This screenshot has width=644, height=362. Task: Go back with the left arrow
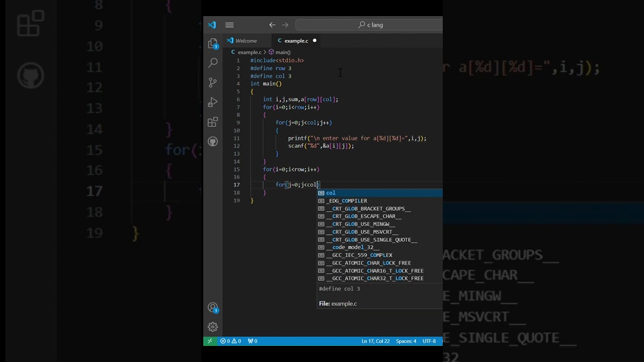(x=272, y=25)
